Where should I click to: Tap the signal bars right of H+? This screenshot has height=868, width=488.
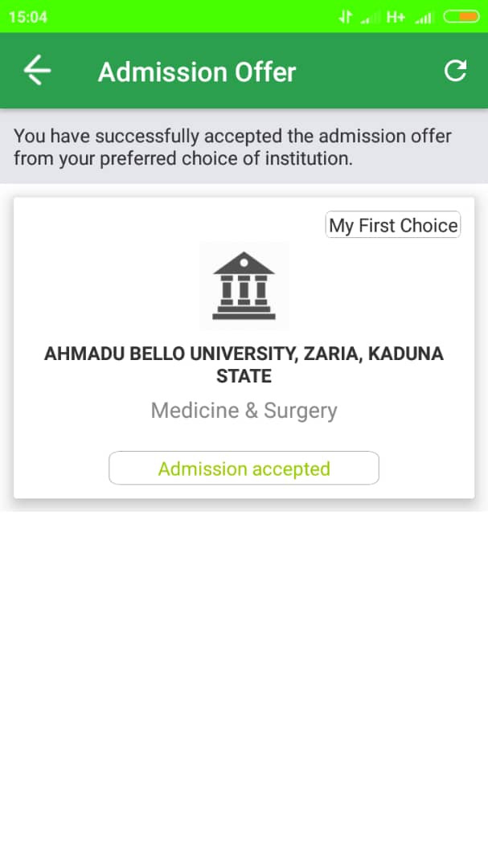click(x=424, y=17)
